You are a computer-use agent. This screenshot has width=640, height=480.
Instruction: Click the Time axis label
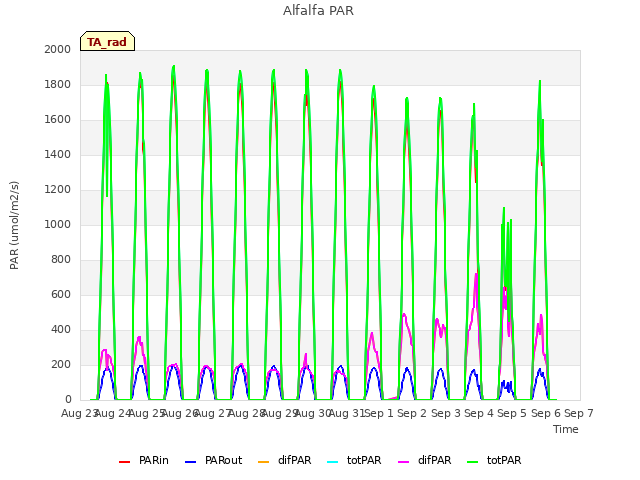coord(566,429)
